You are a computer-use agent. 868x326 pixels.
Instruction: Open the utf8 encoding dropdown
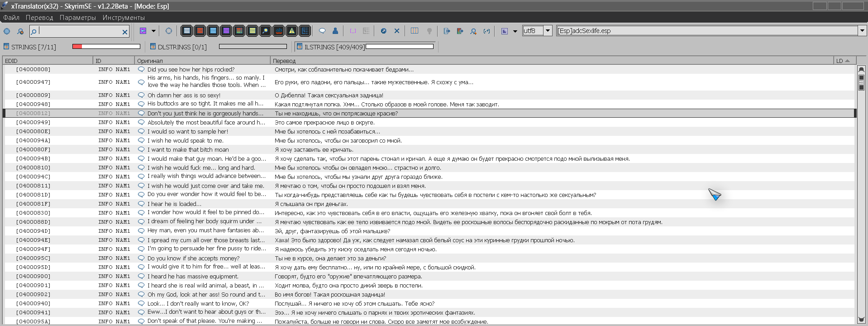pyautogui.click(x=548, y=31)
